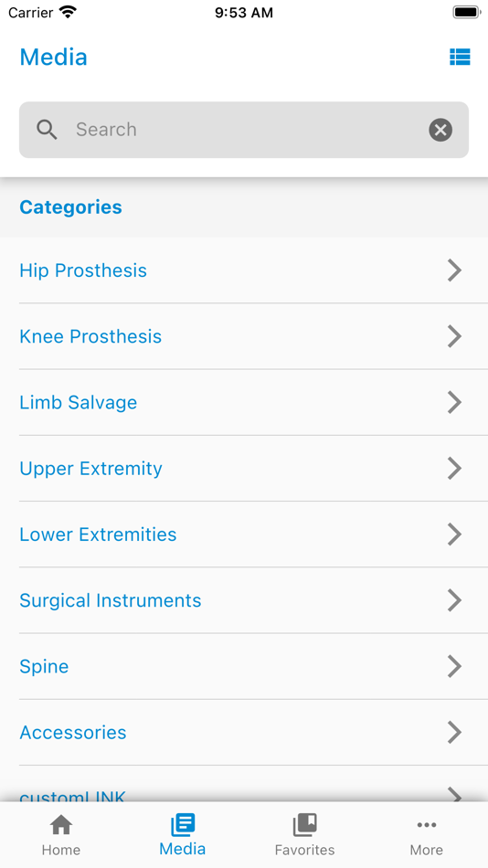
Task: Open the Surgical Instruments category
Action: pyautogui.click(x=244, y=600)
